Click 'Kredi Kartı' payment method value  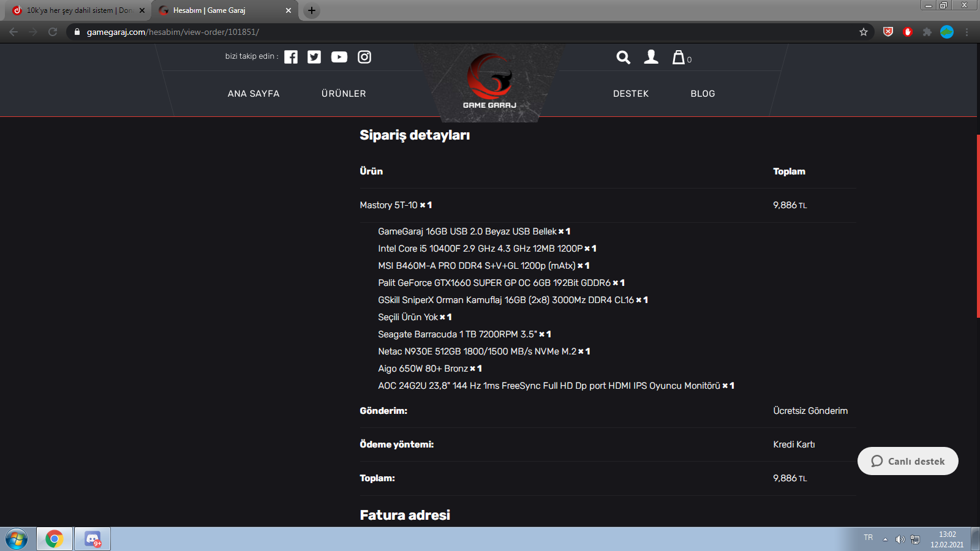[794, 444]
